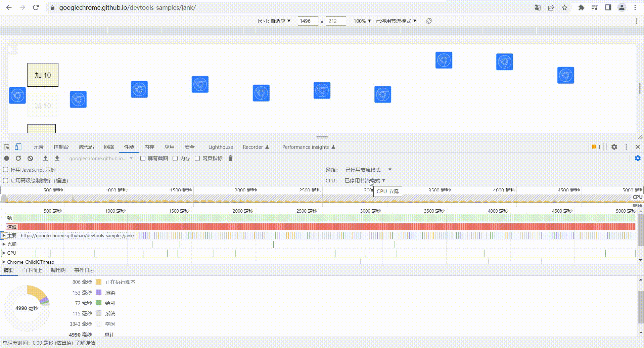Switch to the 源代码 tab

coord(86,147)
